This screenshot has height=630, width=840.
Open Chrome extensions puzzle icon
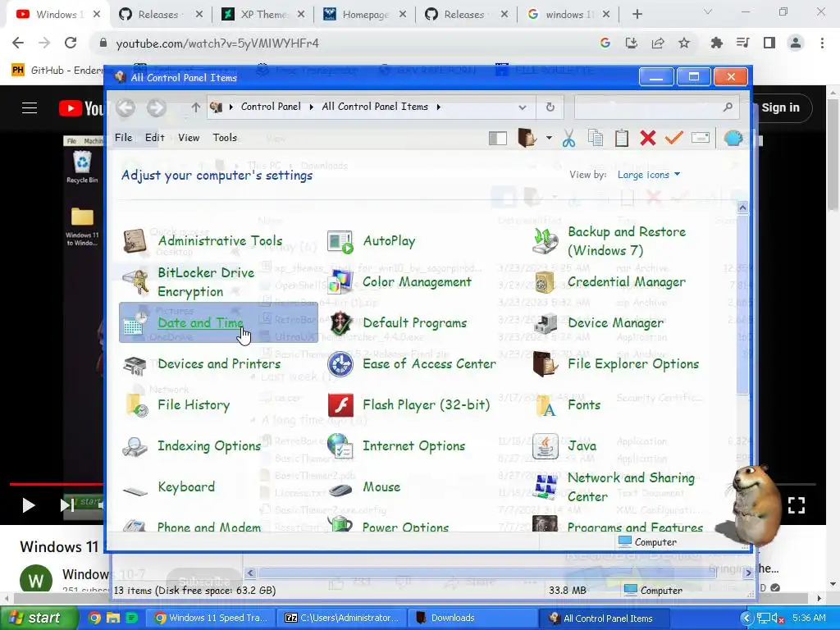[716, 43]
